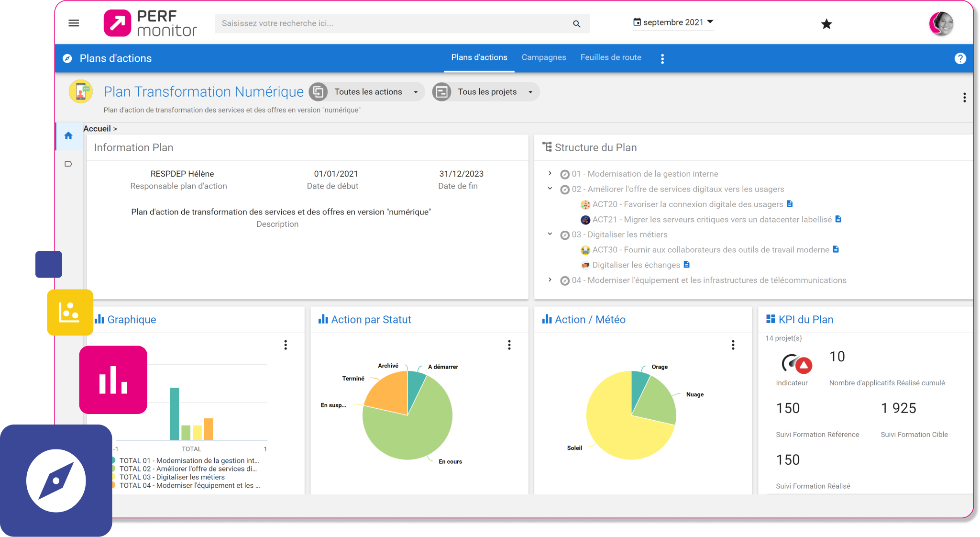Screen dimensions: 980x537
Task: Click legend TOTAL 02 - Améliorer l'offre de services
Action: 188,469
